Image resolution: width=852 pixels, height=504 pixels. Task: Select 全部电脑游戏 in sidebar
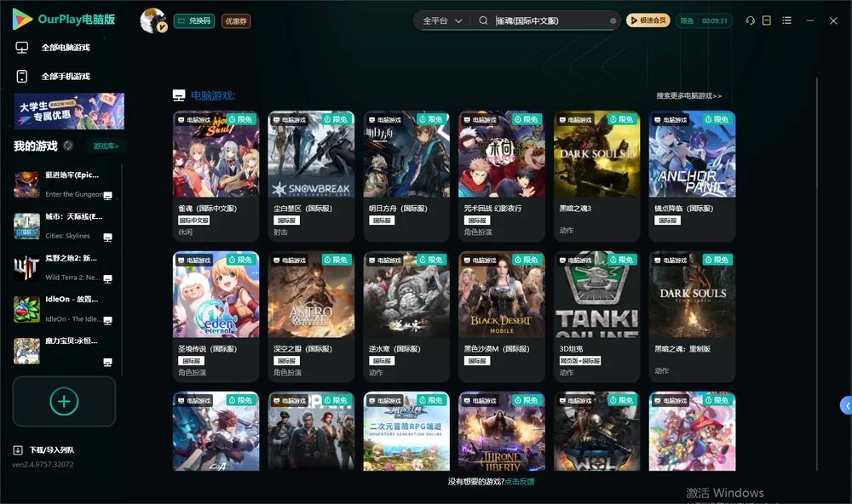(66, 48)
